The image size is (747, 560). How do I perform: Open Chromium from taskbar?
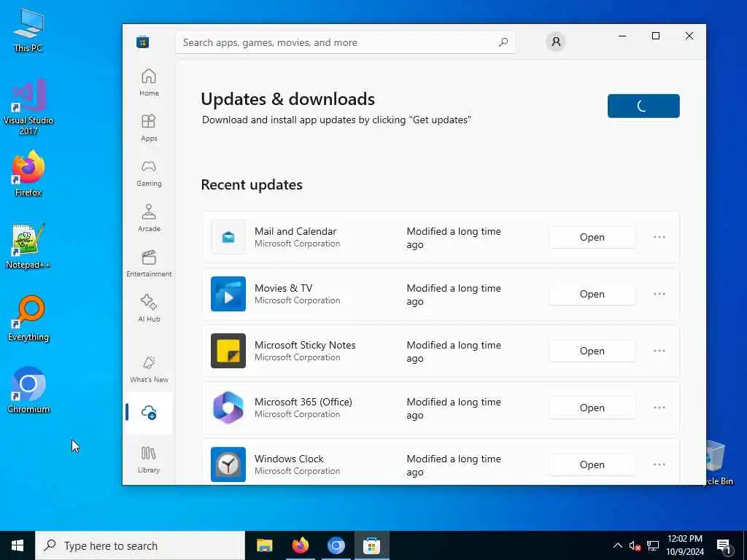[x=336, y=545]
